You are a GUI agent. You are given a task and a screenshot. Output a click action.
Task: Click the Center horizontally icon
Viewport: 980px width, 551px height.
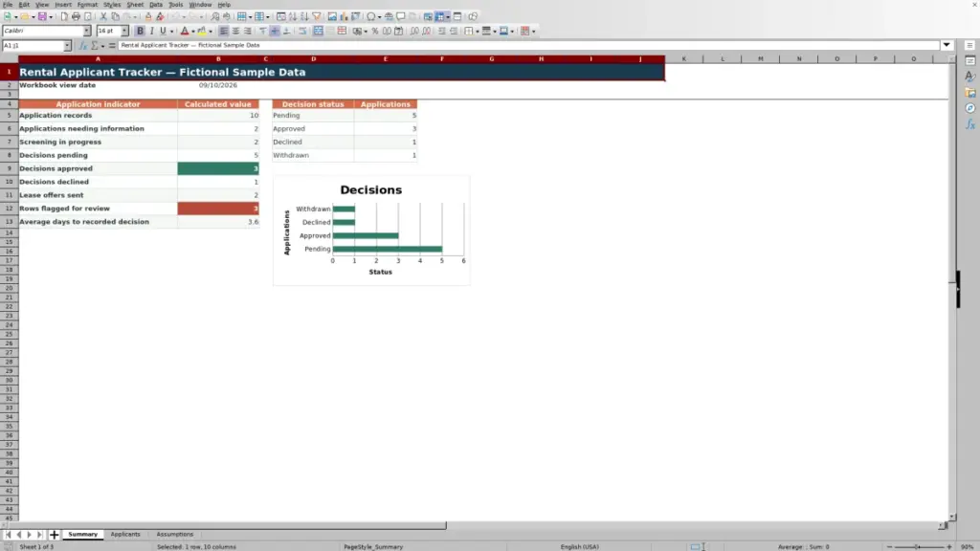point(235,32)
